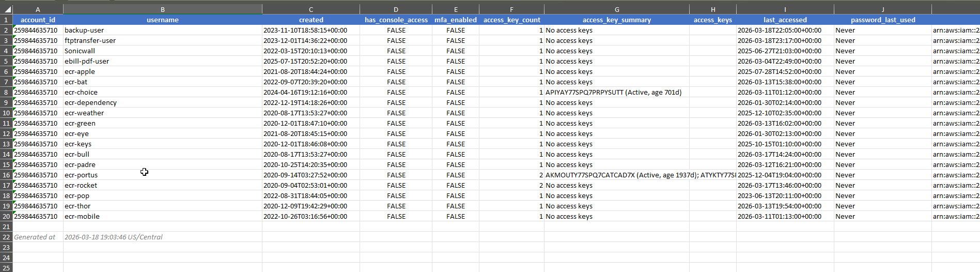Select column E header
Screen dimensions: 980x272
pos(456,10)
